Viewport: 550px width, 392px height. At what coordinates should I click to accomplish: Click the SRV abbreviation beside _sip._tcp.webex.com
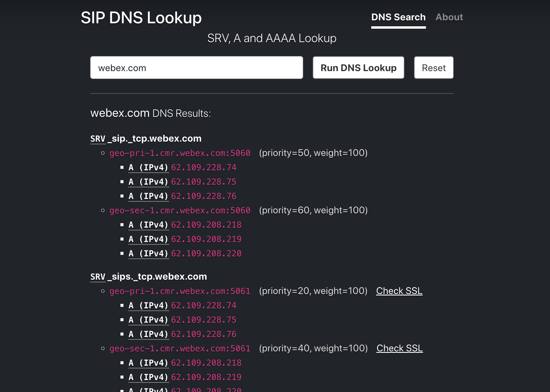coord(98,139)
